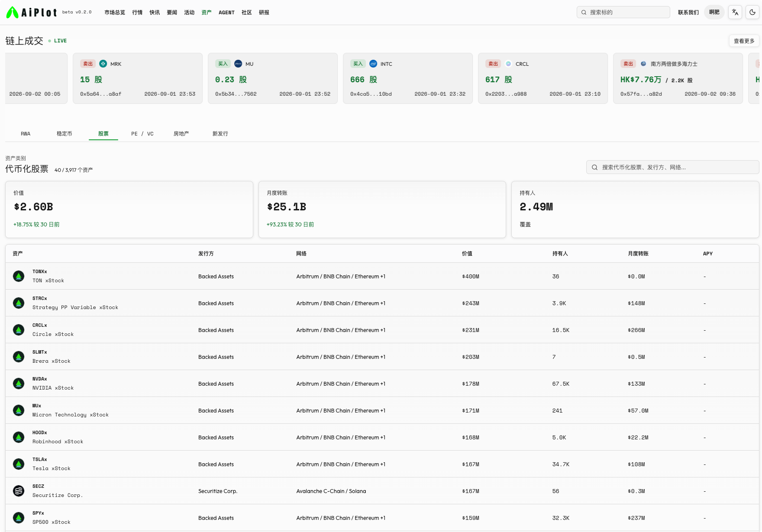Image resolution: width=762 pixels, height=532 pixels.
Task: Open the language translation switcher
Action: [735, 12]
